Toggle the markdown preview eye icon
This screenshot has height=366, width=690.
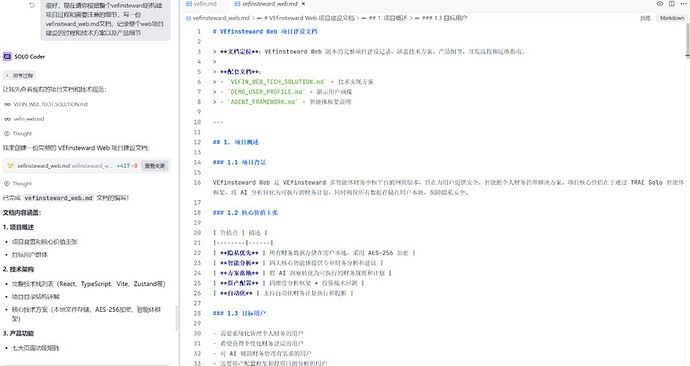coord(659,4)
